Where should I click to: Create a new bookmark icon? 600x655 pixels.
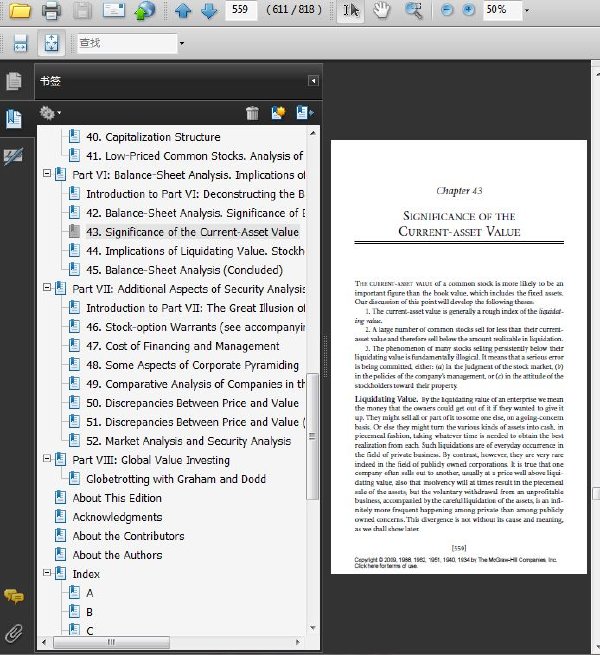pos(278,113)
